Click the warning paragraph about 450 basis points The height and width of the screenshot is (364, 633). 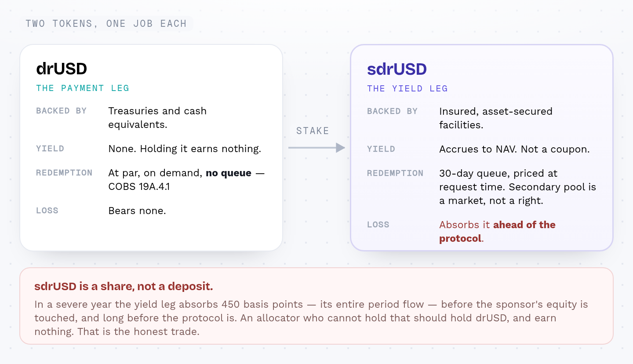click(x=311, y=318)
